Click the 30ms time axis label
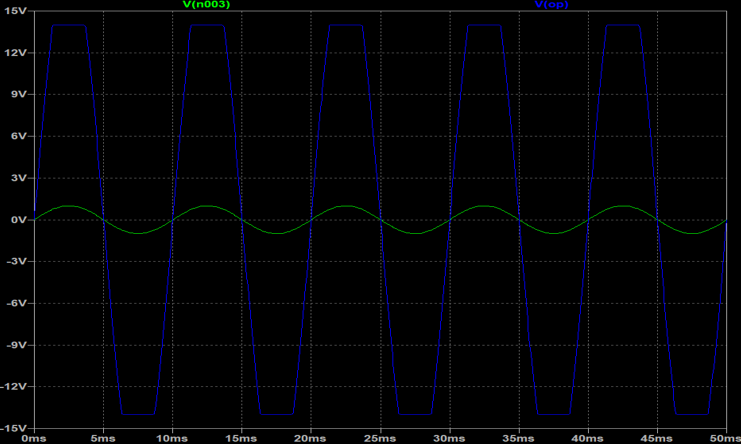This screenshot has width=741, height=444. coord(449,438)
